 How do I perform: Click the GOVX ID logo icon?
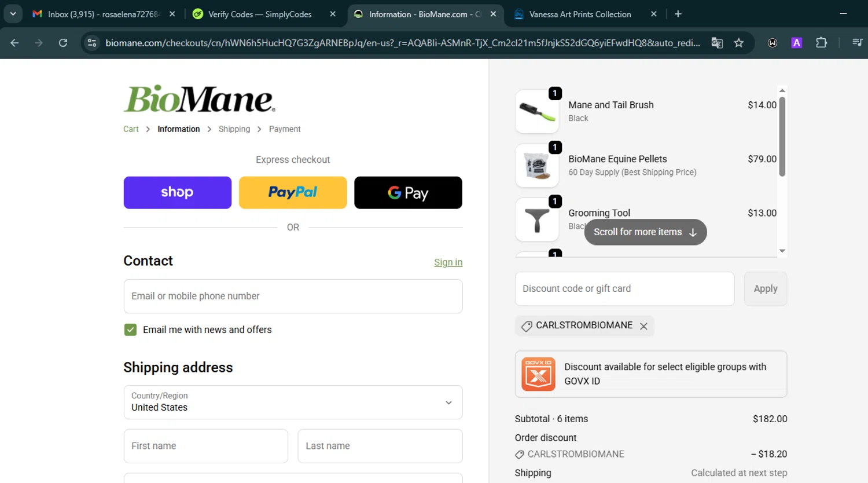(538, 374)
